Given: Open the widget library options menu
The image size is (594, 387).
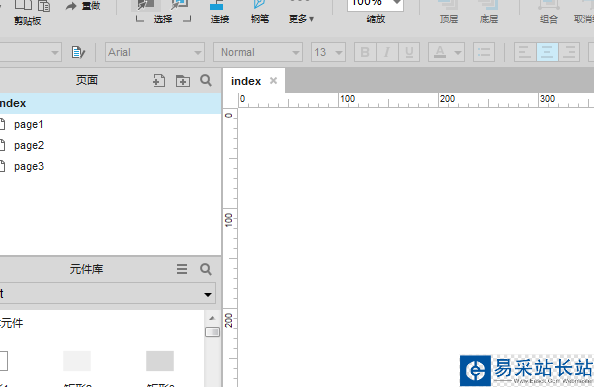Looking at the screenshot, I should point(182,269).
